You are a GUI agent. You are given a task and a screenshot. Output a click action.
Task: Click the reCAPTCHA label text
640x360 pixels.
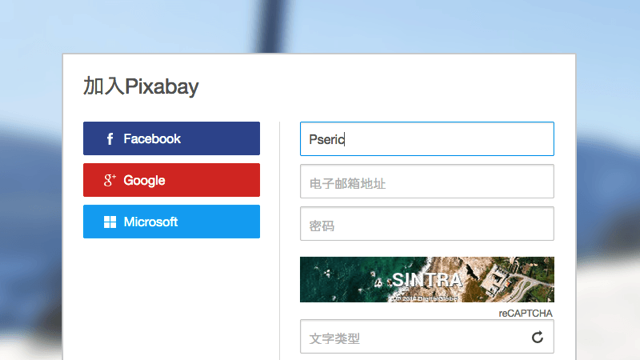point(525,313)
